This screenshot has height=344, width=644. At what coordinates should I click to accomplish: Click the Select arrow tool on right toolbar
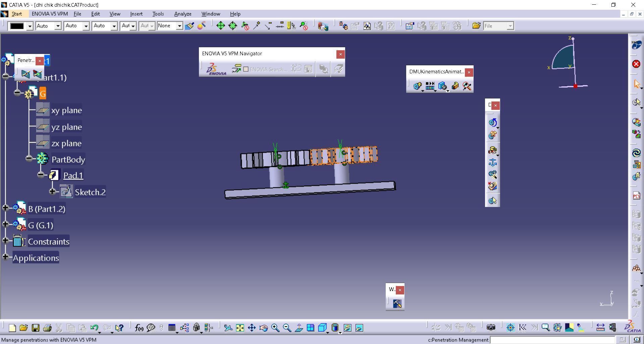636,84
